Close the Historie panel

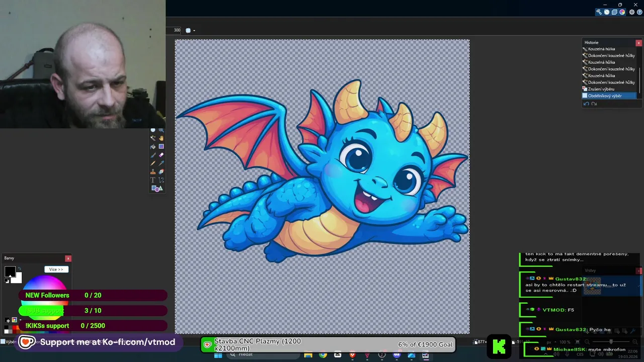(638, 43)
